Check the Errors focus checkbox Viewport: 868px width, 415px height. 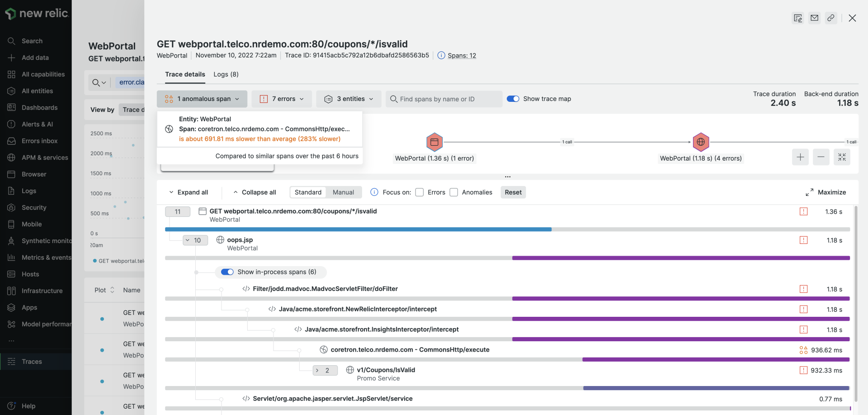click(x=419, y=192)
